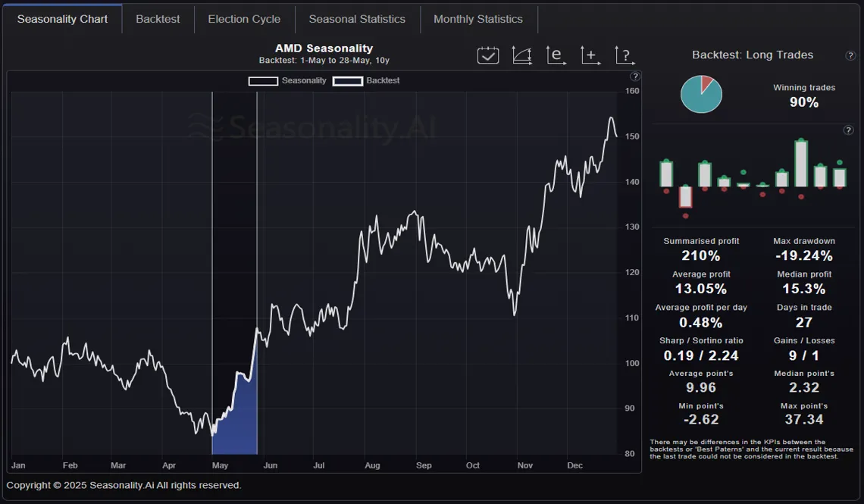This screenshot has height=504, width=864.
Task: Click the Average profit 13.05% value
Action: (701, 289)
